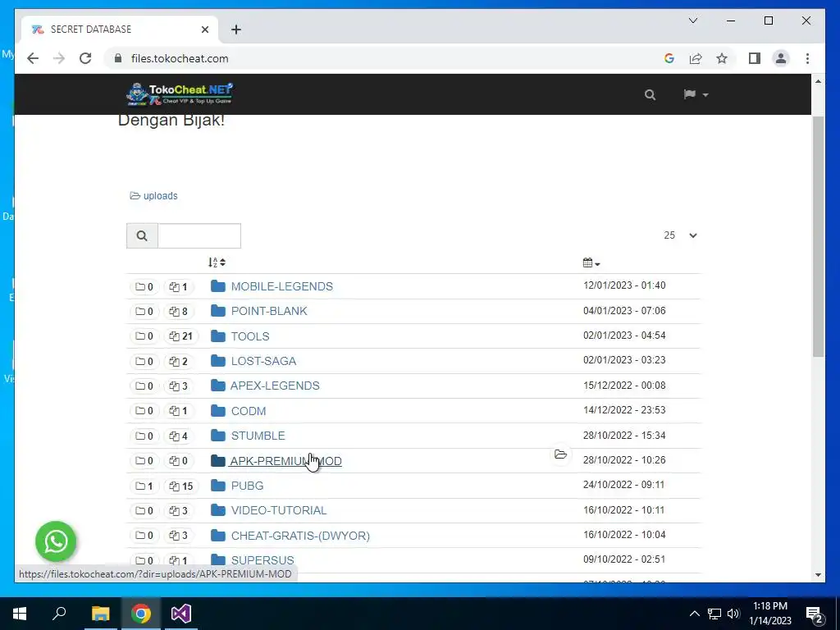Close the SECRET DATABASE tab

(204, 30)
